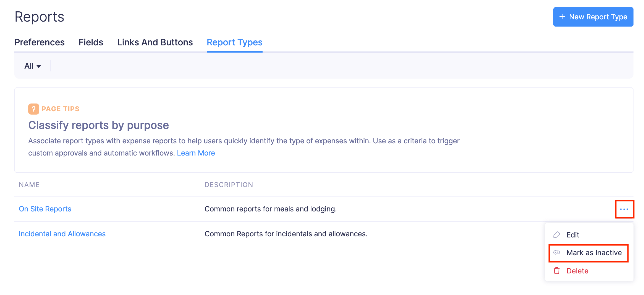Switch to the Preferences tab

(x=40, y=42)
